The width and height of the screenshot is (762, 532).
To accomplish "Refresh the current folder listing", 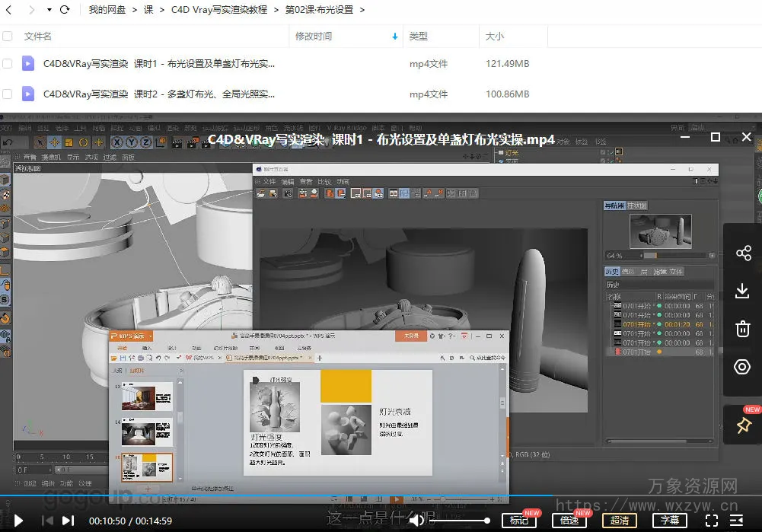I will (65, 10).
